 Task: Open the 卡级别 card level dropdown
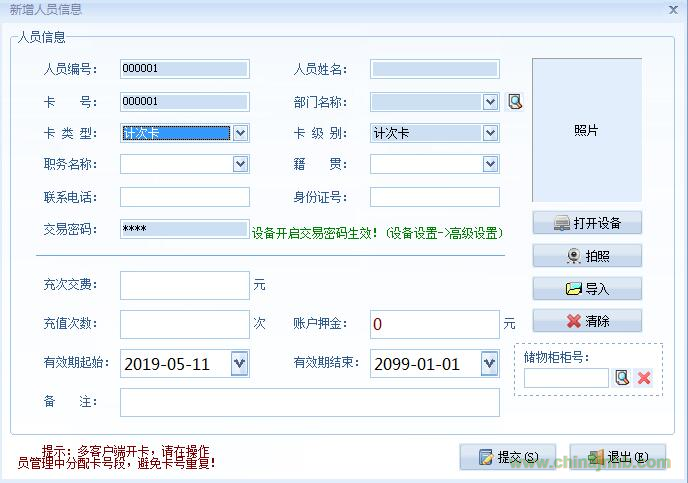[x=490, y=133]
